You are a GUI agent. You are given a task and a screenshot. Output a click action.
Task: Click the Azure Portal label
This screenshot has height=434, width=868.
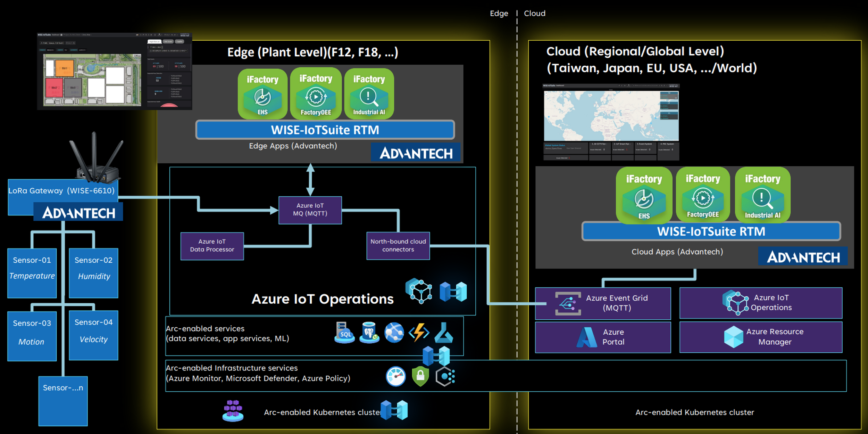click(613, 337)
